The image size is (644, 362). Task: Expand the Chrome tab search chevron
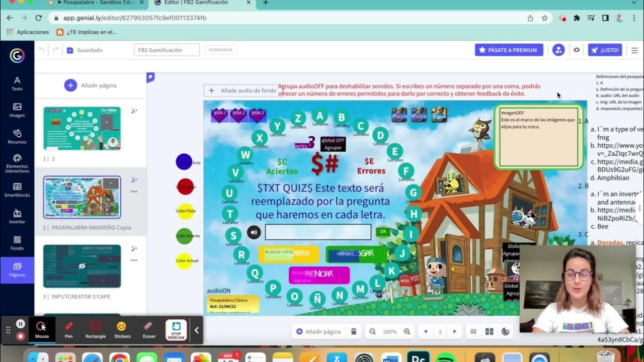[x=634, y=3]
